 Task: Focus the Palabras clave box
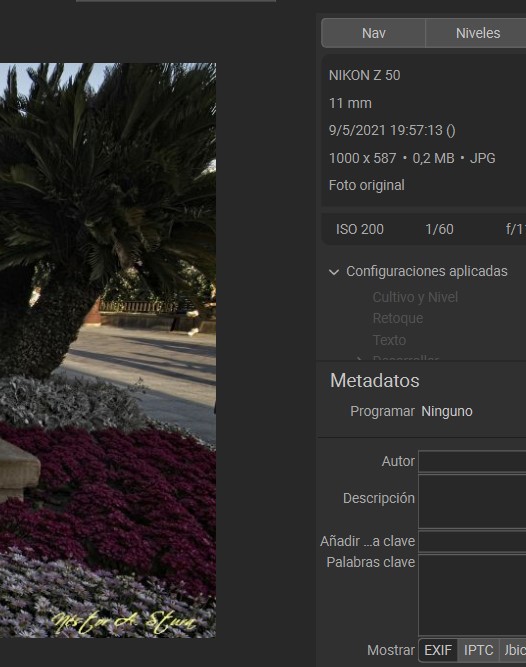tap(472, 595)
